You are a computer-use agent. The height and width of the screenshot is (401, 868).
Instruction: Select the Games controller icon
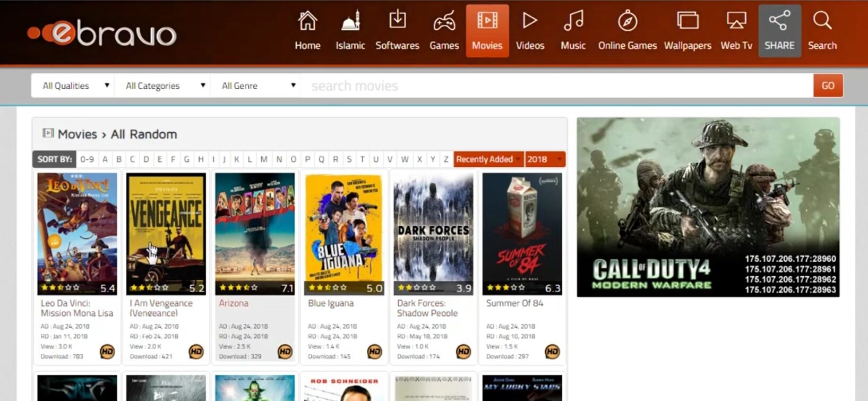[444, 21]
